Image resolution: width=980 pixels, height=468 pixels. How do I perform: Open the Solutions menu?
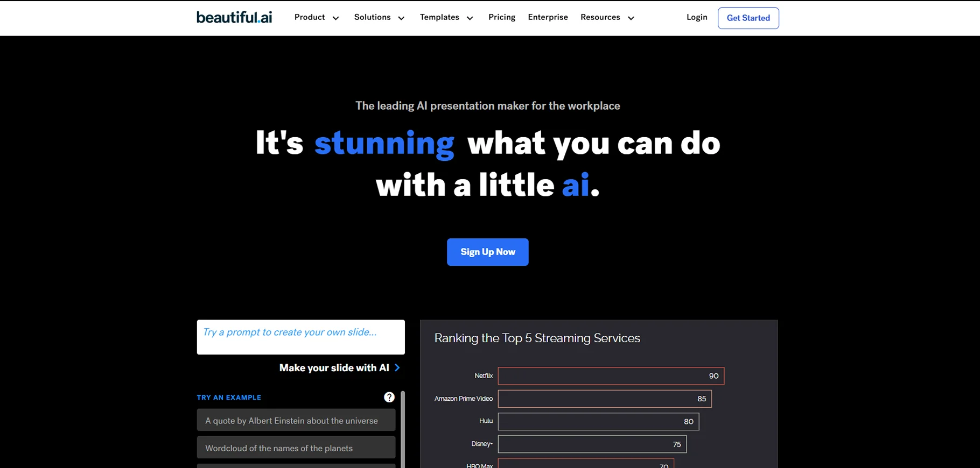tap(372, 17)
